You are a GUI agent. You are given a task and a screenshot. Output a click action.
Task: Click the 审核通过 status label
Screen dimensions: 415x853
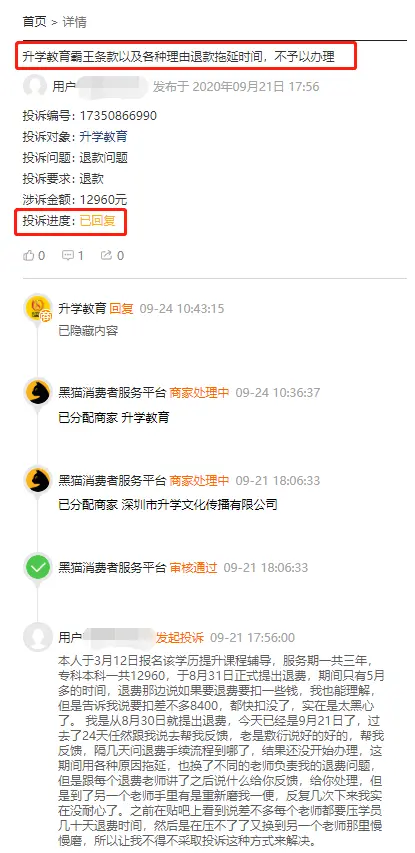[x=193, y=567]
